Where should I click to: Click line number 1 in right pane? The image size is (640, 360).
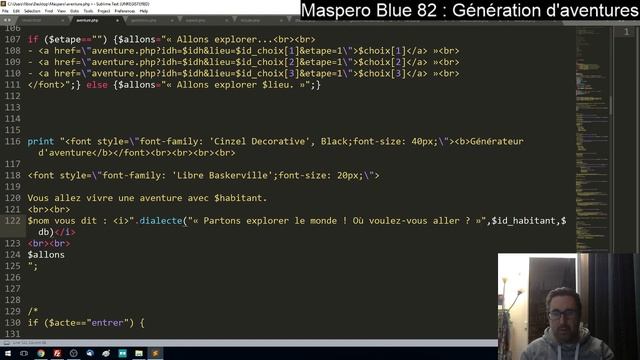tap(627, 32)
